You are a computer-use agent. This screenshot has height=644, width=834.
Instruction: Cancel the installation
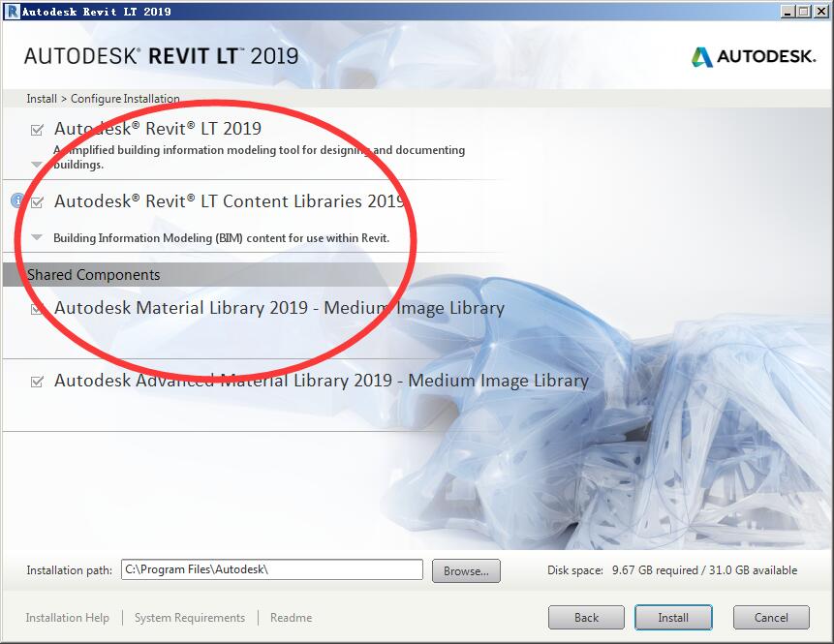point(771,618)
